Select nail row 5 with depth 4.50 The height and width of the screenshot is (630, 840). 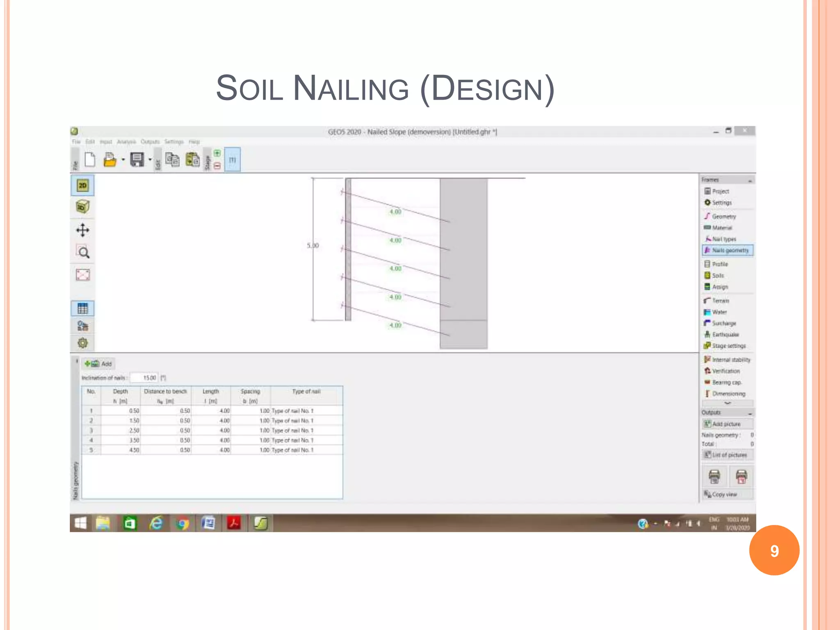click(x=212, y=450)
